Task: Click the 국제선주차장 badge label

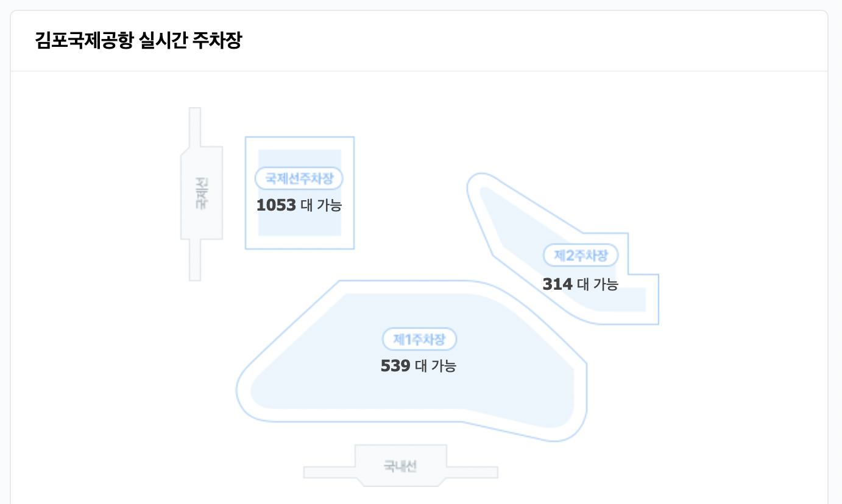Action: pos(299,178)
